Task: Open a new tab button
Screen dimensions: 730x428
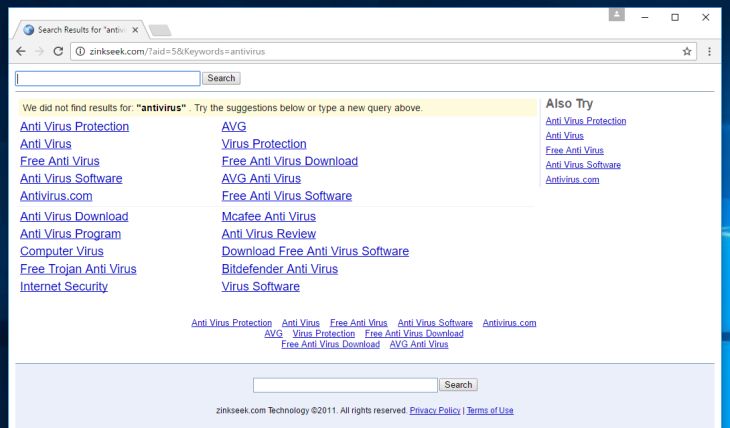Action: point(160,30)
